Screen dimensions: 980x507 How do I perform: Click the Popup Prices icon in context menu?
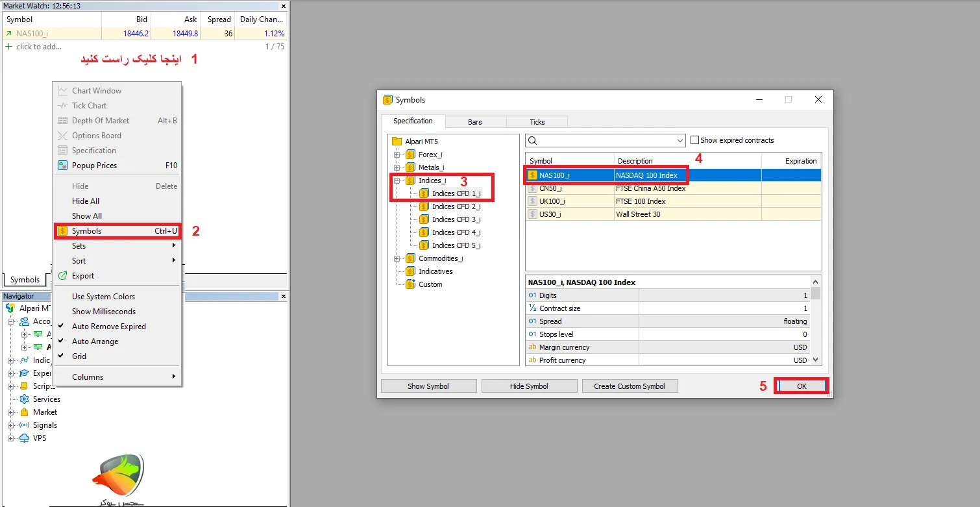click(63, 166)
